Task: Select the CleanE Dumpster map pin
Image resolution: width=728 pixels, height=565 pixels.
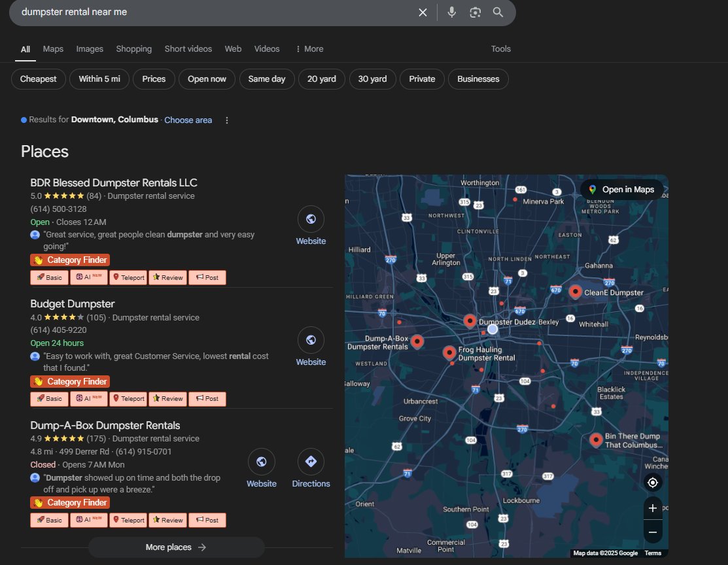Action: 575,292
